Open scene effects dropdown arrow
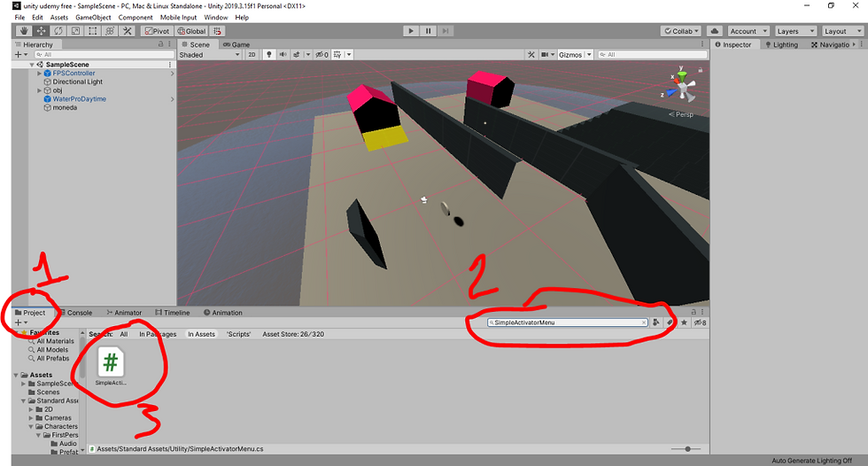The width and height of the screenshot is (868, 466). (308, 55)
